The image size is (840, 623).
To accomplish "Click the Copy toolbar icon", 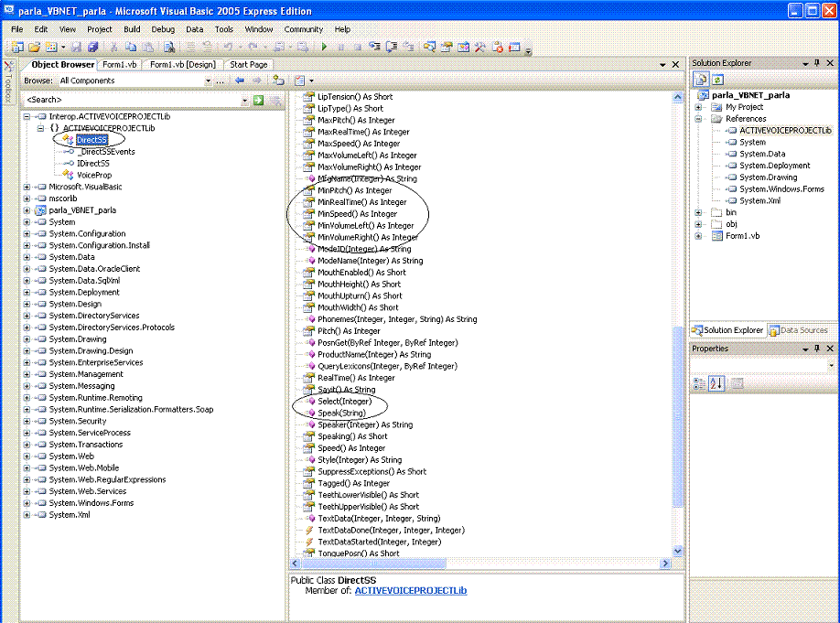I will 131,48.
